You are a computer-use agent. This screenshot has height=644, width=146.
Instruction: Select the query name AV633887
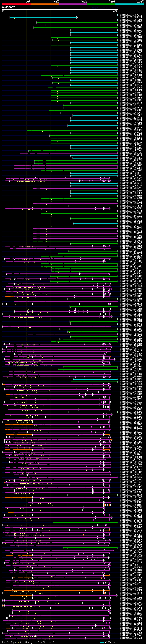8,8
